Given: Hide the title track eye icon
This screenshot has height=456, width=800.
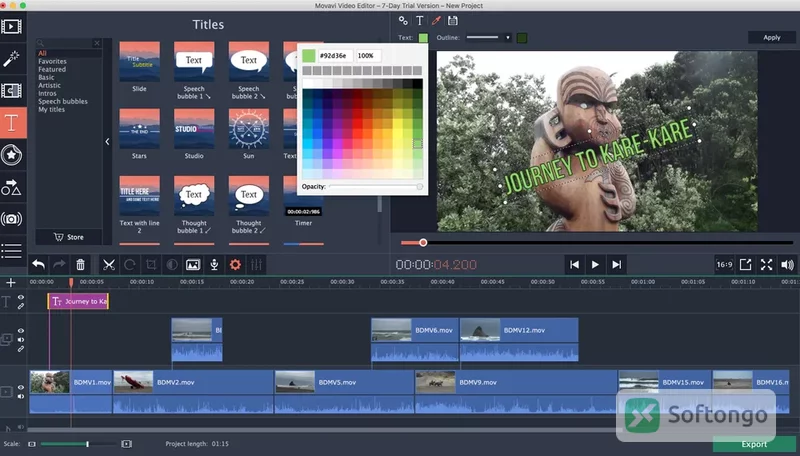Looking at the screenshot, I should tap(21, 297).
